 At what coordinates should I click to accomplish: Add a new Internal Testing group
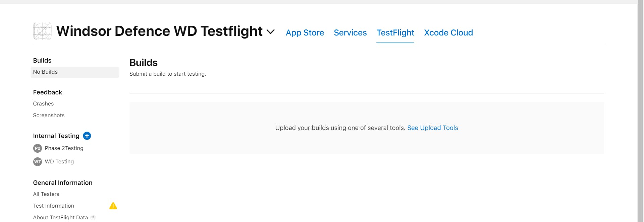pos(87,136)
